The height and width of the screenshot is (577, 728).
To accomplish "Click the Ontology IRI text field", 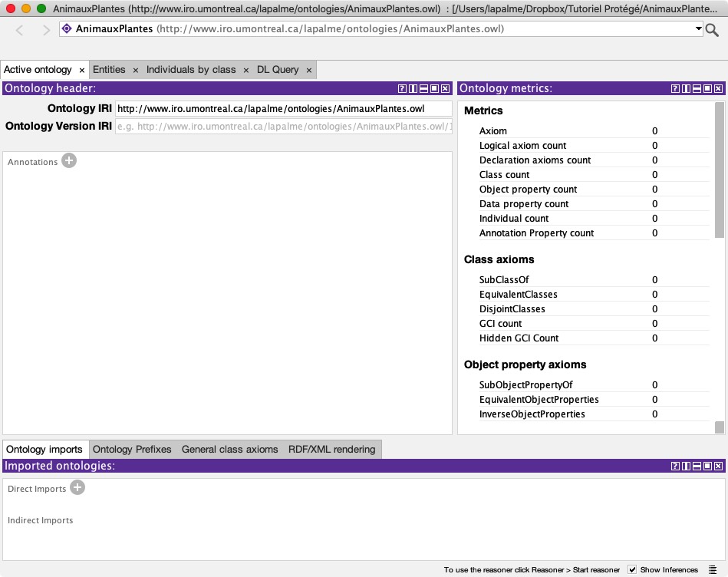I will (282, 109).
